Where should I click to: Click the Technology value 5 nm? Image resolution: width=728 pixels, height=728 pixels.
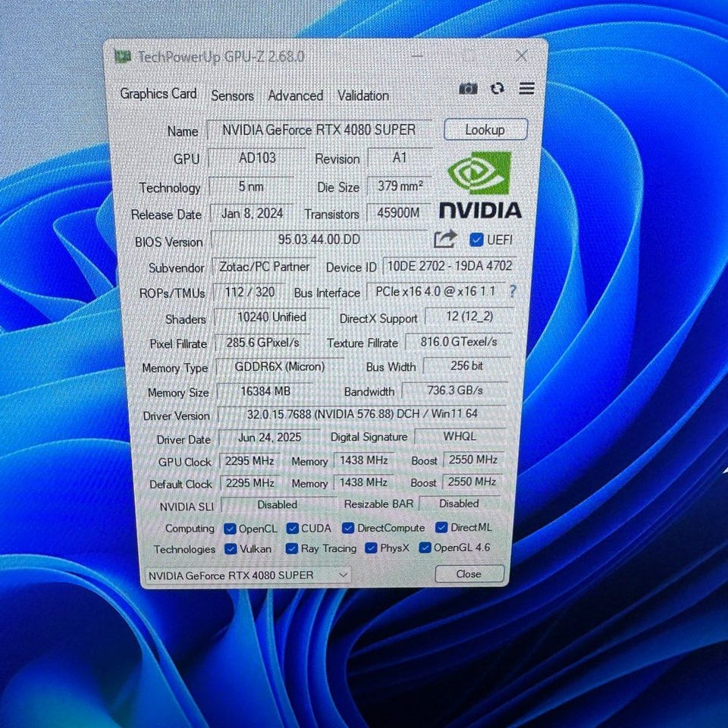point(251,187)
